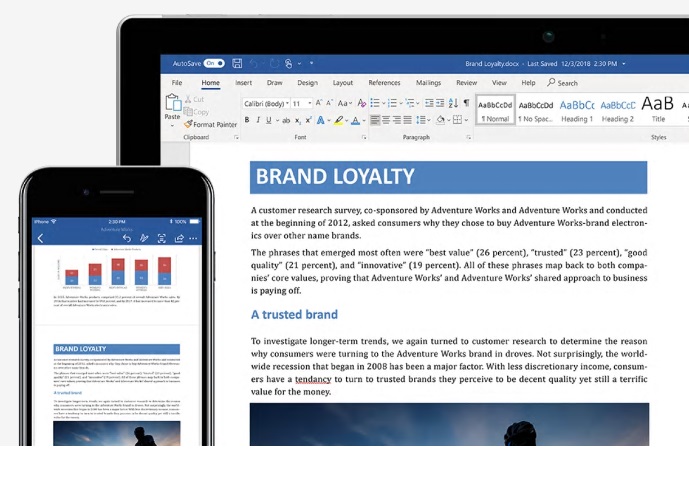Open the borders dropdown arrow
Image resolution: width=689 pixels, height=487 pixels.
click(466, 120)
